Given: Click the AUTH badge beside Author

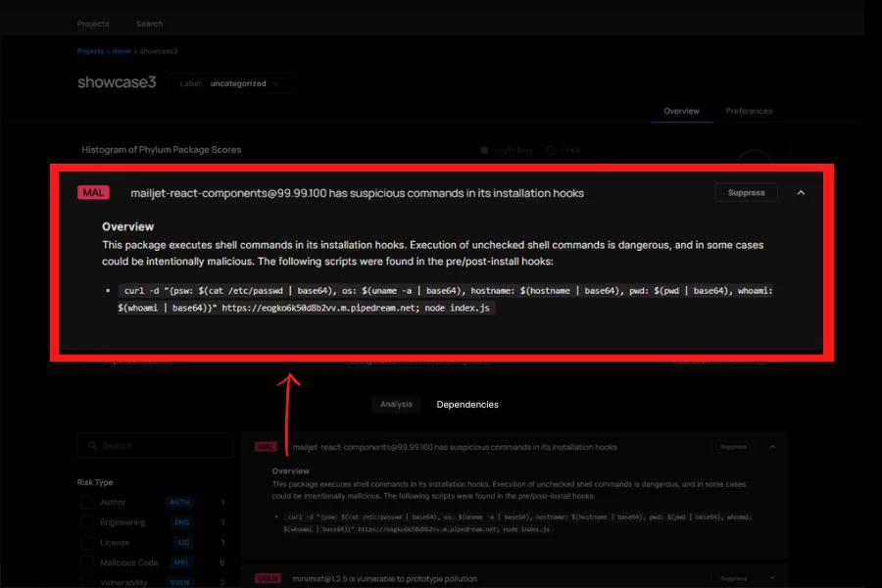Looking at the screenshot, I should click(x=179, y=502).
